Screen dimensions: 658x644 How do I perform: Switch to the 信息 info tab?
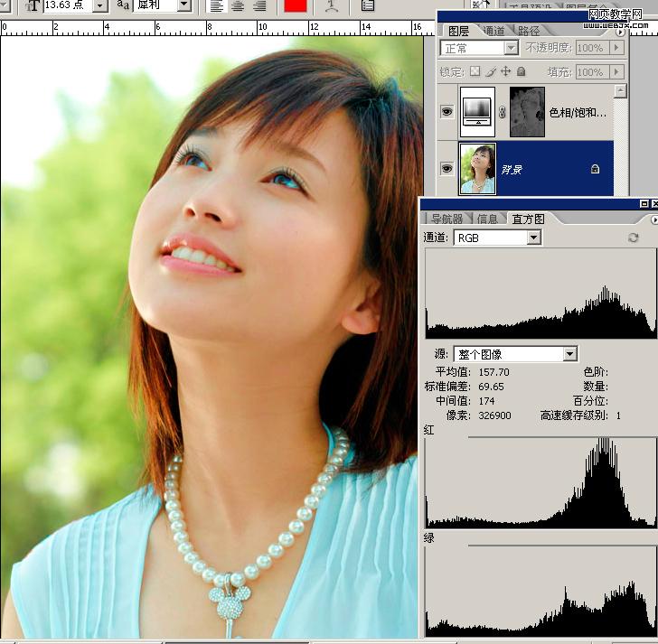tap(487, 219)
